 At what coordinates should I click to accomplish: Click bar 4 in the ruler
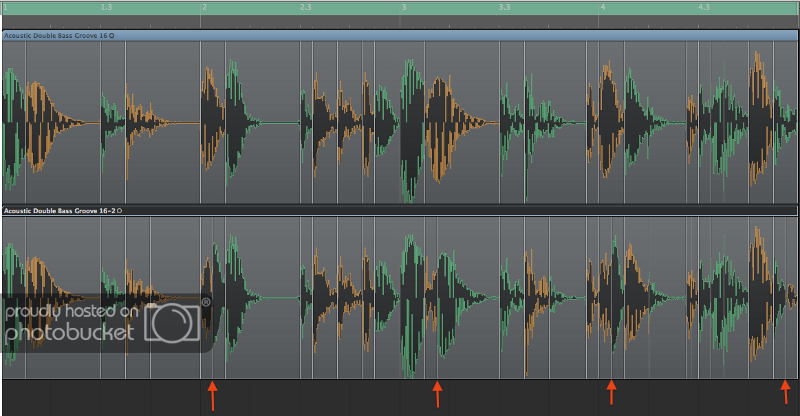(603, 7)
